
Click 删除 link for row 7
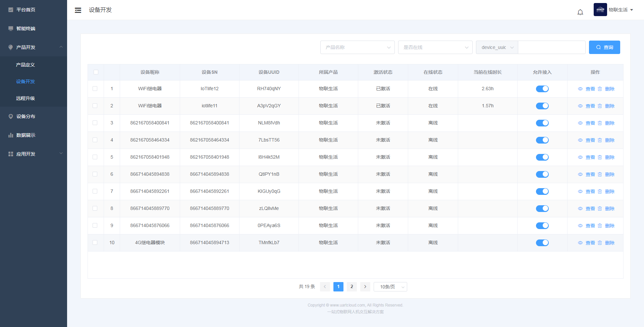tap(609, 192)
